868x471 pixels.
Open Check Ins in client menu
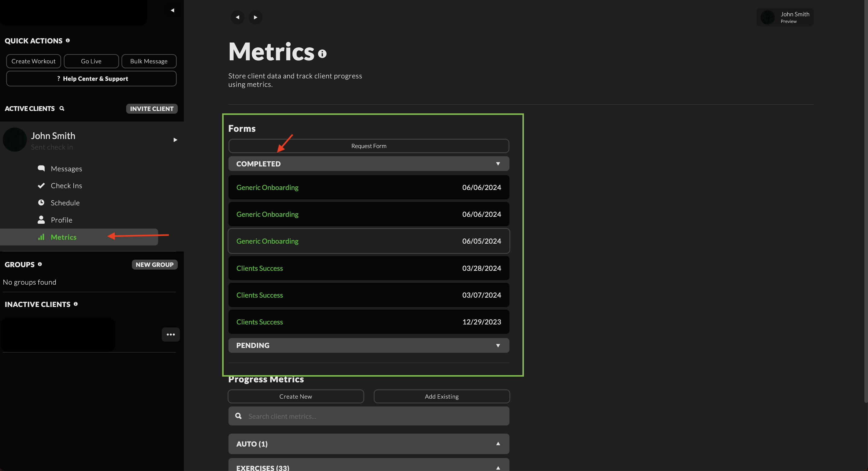66,186
